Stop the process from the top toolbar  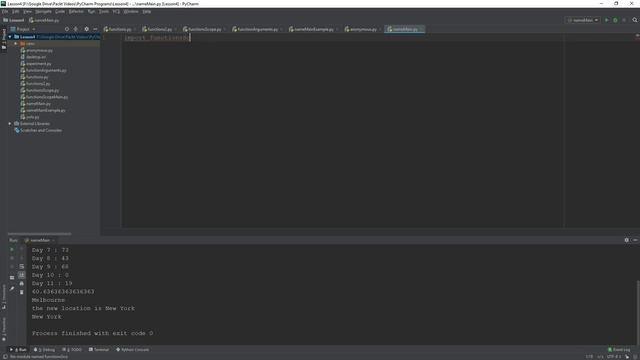click(x=624, y=20)
